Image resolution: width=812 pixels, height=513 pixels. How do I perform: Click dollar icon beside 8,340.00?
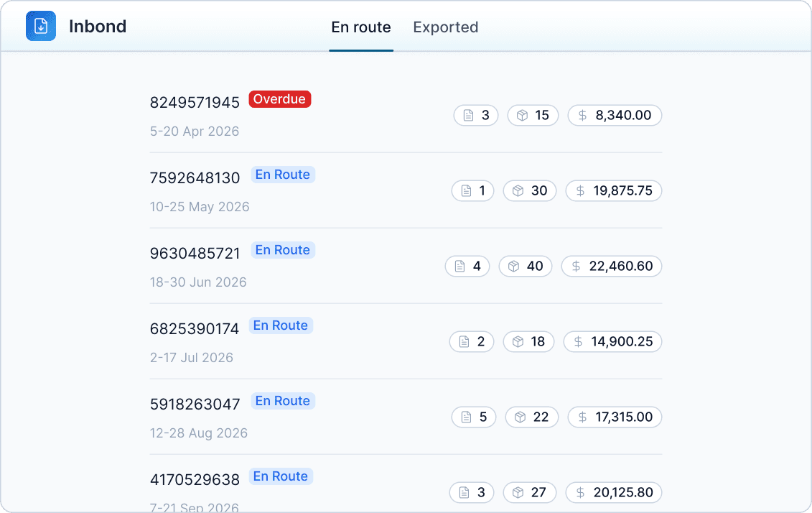(x=582, y=116)
